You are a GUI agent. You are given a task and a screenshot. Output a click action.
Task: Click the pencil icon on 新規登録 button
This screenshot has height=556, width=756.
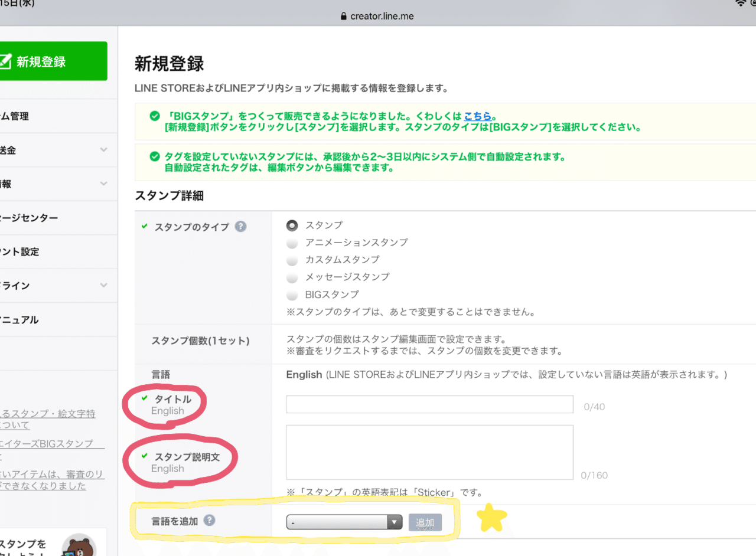tap(5, 61)
